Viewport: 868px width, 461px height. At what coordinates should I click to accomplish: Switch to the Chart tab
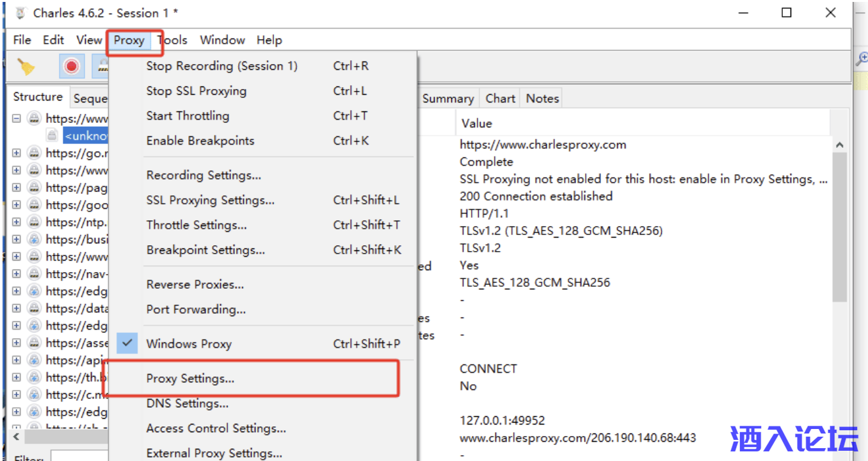tap(500, 99)
